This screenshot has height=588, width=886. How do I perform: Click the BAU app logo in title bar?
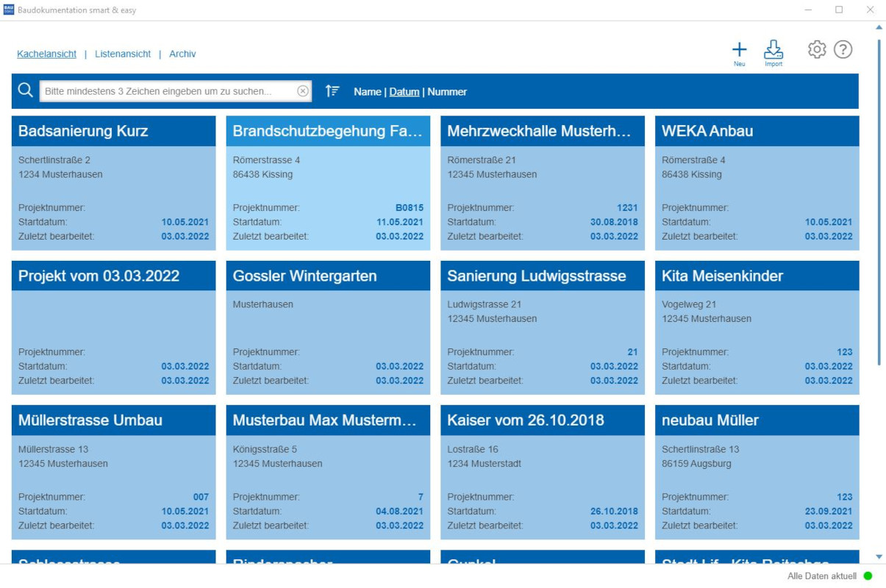9,10
